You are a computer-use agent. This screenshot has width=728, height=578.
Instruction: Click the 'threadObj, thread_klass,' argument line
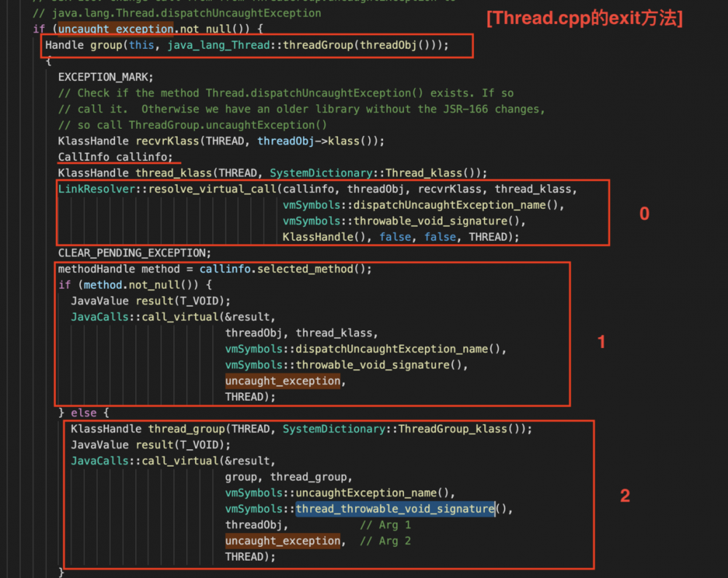pyautogui.click(x=302, y=333)
